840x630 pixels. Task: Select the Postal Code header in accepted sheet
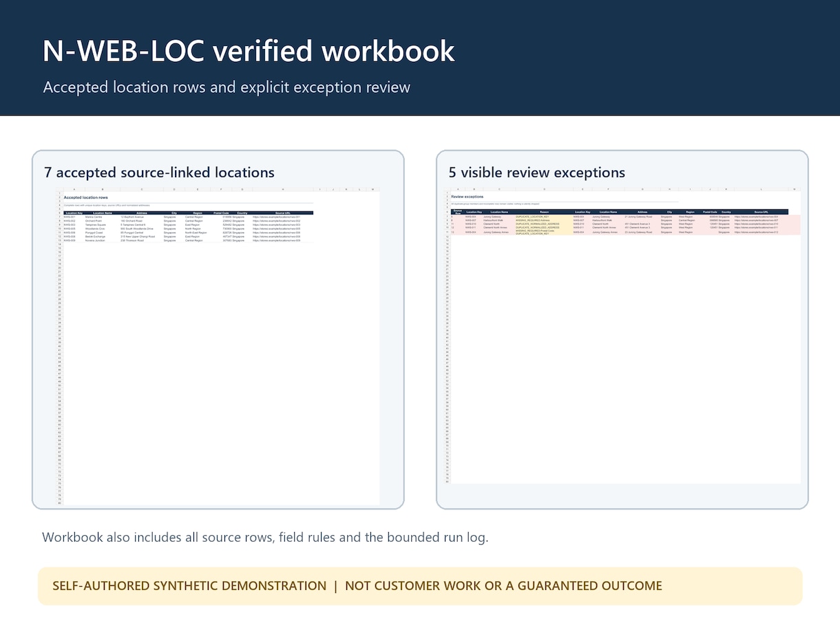(221, 213)
